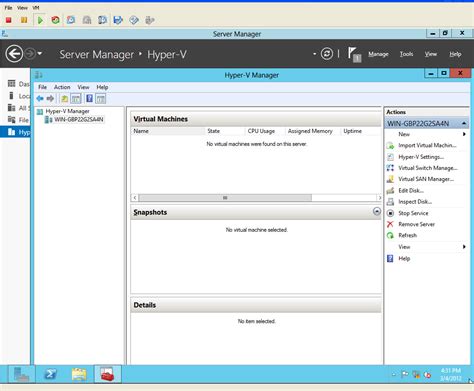Expand the New submenu arrow in Actions
Screen dimensions: 474x391
[464, 134]
